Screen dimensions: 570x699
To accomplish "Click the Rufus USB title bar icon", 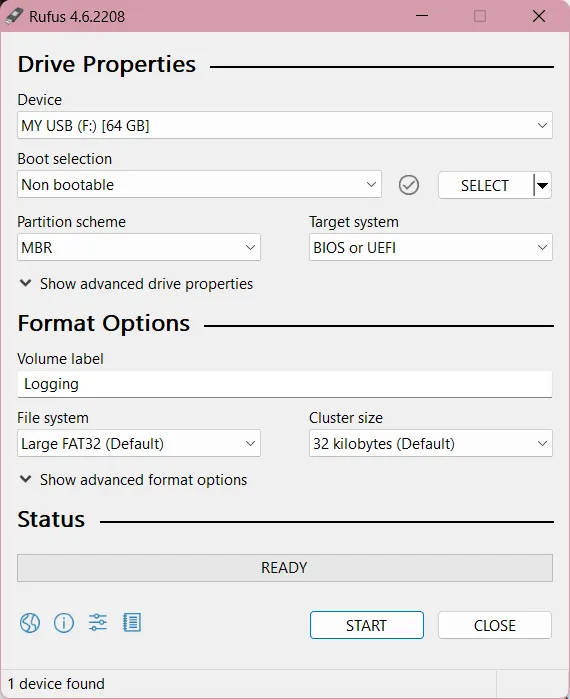I will (x=14, y=16).
